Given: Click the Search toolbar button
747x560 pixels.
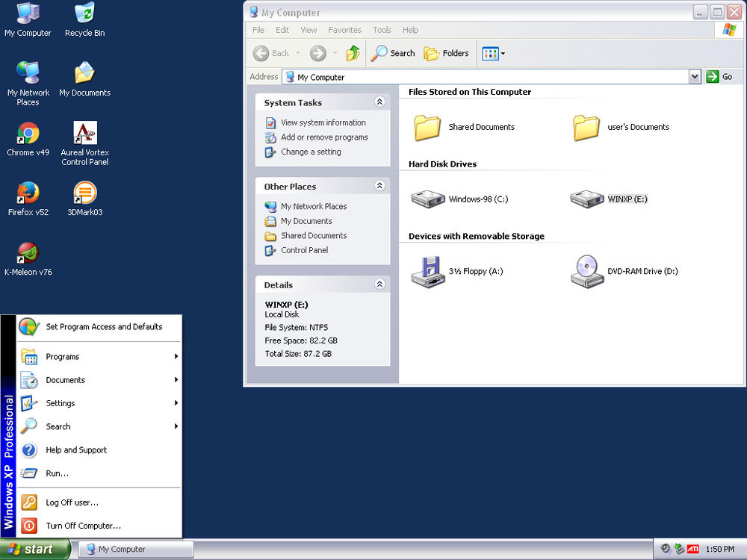Looking at the screenshot, I should [393, 53].
